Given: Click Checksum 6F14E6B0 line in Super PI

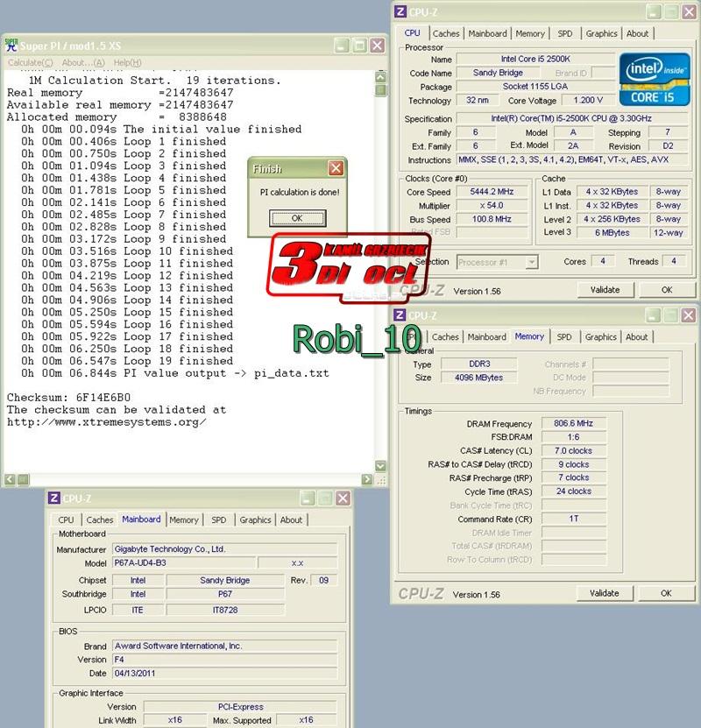Looking at the screenshot, I should (x=68, y=398).
